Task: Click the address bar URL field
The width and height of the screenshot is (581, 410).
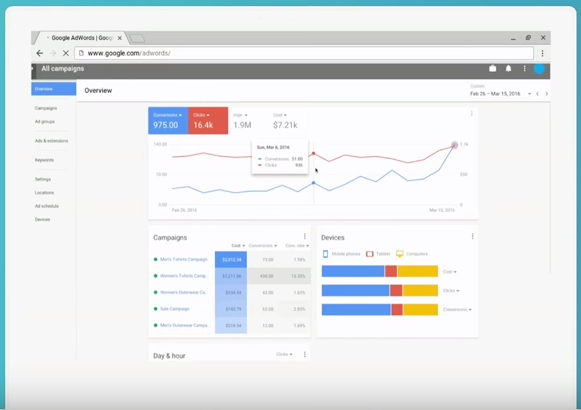Action: pyautogui.click(x=304, y=53)
